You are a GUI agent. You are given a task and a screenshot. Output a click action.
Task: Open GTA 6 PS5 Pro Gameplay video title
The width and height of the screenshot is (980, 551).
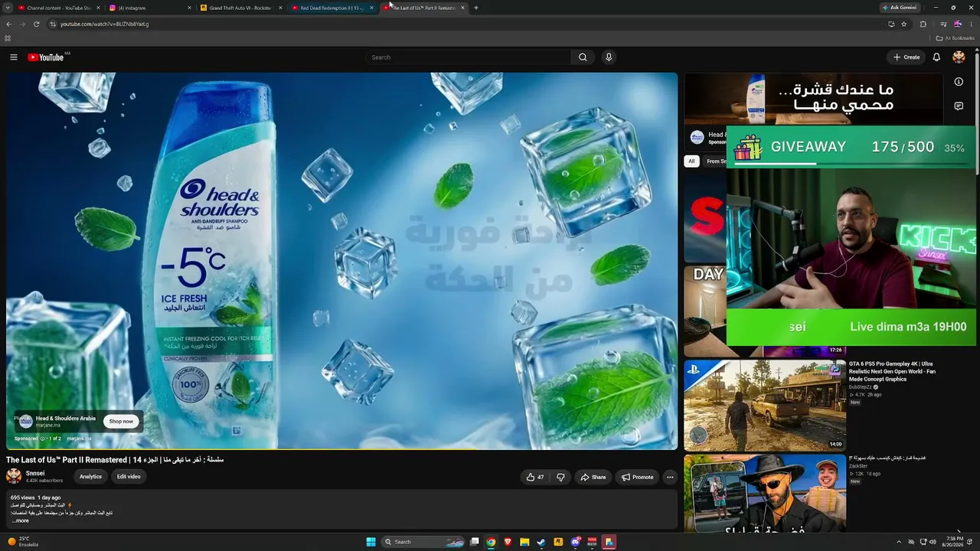click(x=892, y=371)
